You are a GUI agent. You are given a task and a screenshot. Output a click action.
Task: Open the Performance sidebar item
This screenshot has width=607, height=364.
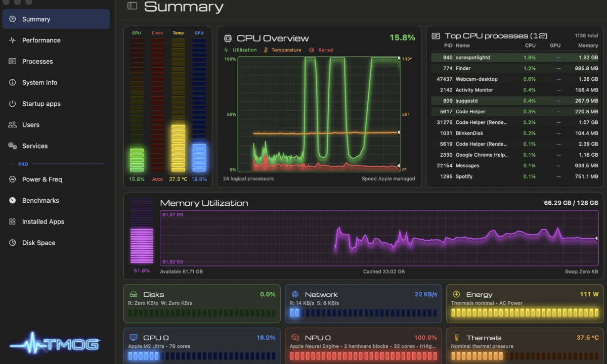coord(56,40)
